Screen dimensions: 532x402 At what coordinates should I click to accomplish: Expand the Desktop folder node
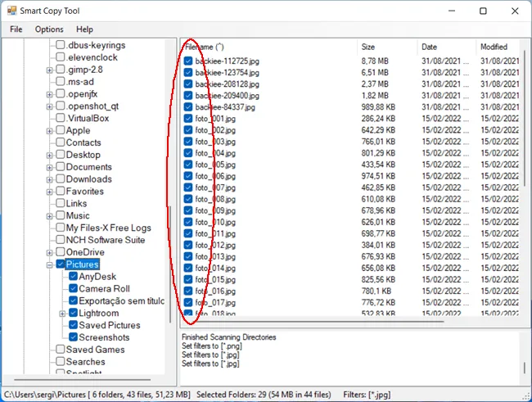coord(50,156)
